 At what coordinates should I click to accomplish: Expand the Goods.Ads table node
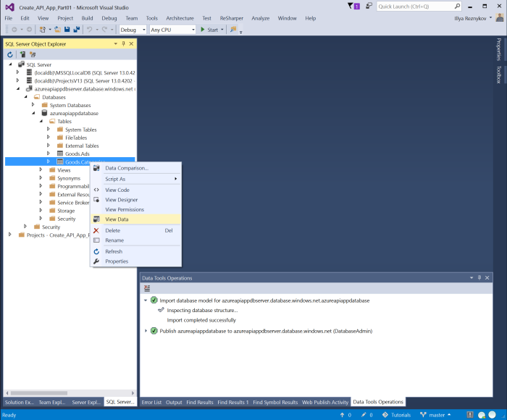(x=49, y=154)
